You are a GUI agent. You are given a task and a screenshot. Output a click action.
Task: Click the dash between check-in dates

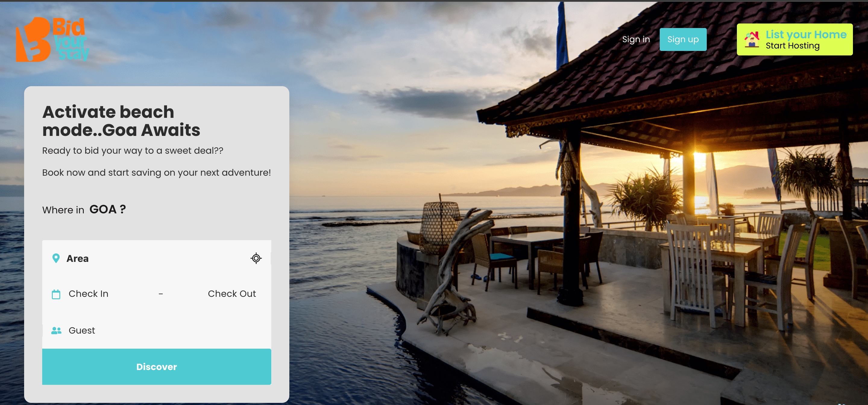point(161,294)
